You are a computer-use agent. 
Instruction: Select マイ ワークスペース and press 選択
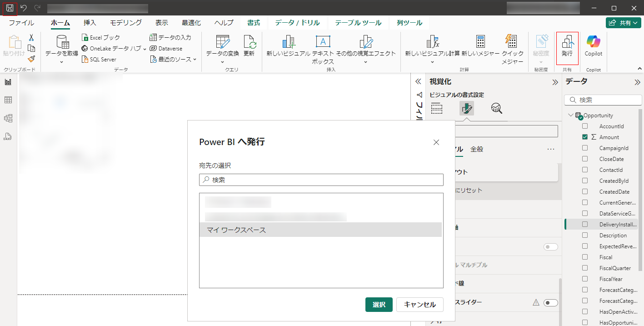(x=379, y=305)
